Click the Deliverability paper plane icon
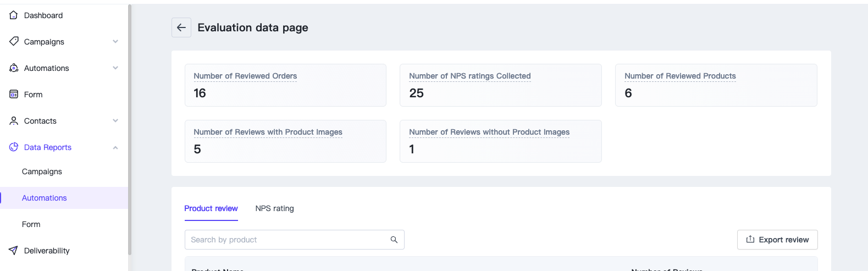Image resolution: width=868 pixels, height=271 pixels. [x=14, y=250]
